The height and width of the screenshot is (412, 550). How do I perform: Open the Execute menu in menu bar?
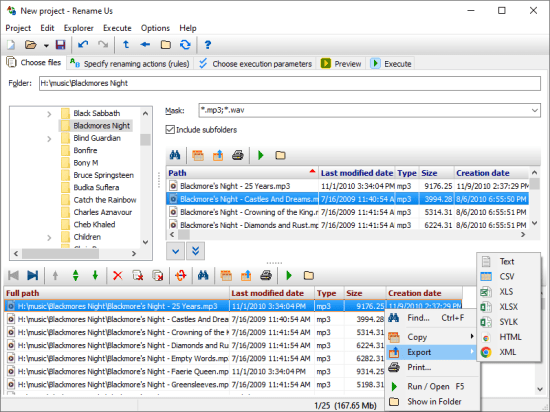[117, 28]
